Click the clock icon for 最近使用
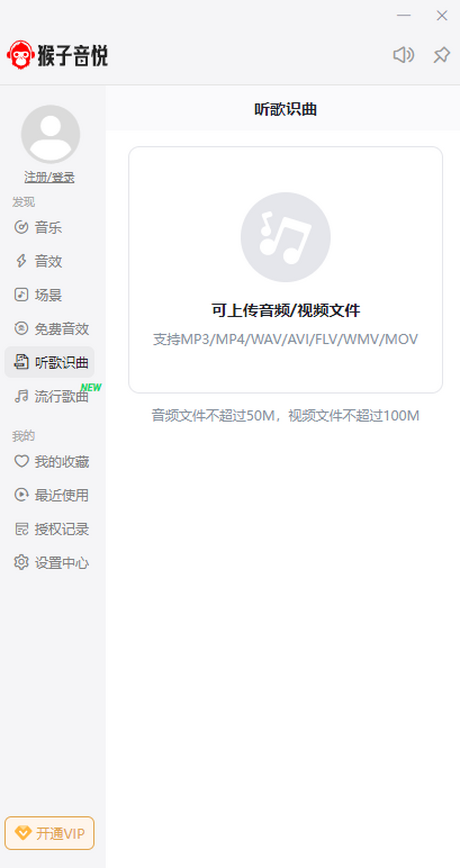Viewport: 460px width, 868px height. [x=21, y=495]
